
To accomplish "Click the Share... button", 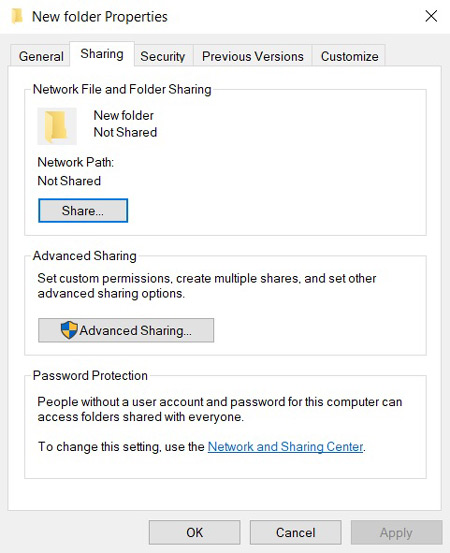I will [x=83, y=211].
